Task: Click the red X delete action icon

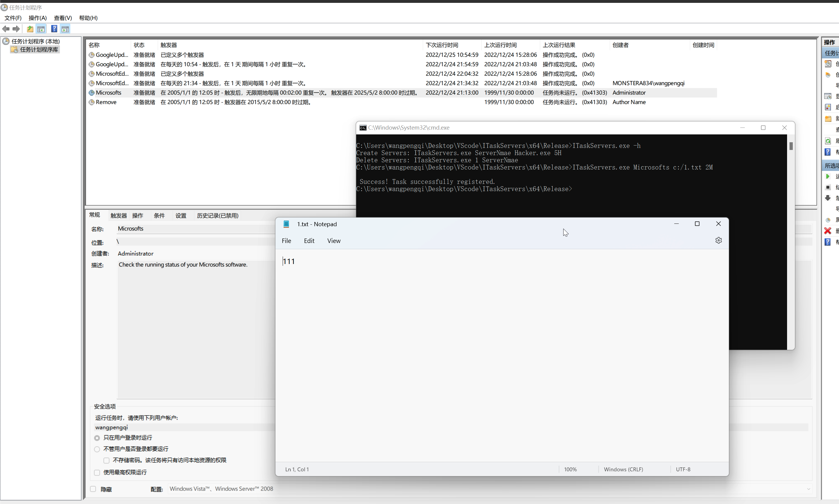Action: [828, 231]
